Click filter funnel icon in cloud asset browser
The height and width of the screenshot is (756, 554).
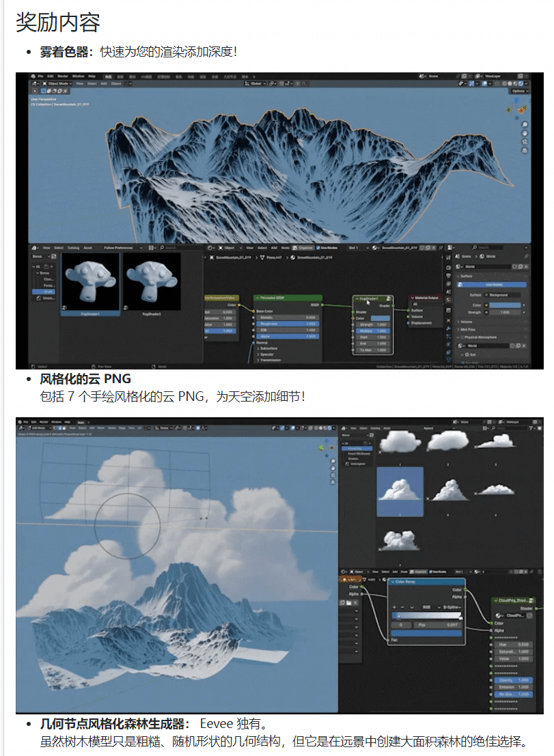click(x=531, y=428)
